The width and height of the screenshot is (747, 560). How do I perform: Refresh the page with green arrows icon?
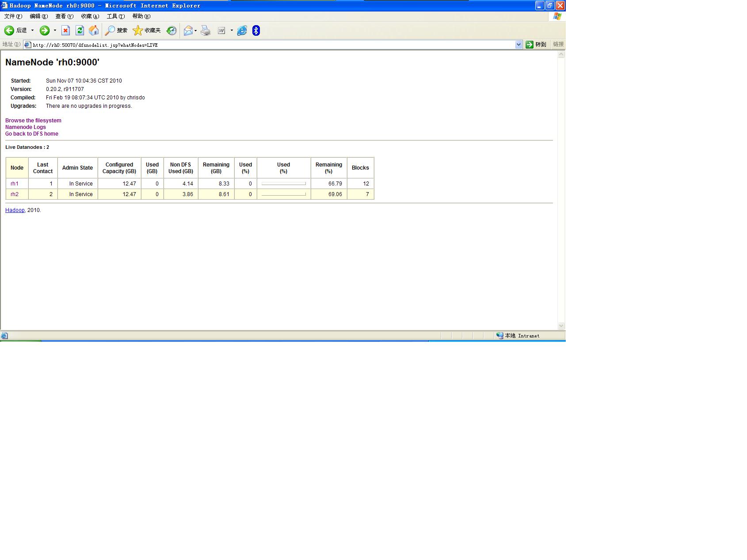pyautogui.click(x=80, y=30)
